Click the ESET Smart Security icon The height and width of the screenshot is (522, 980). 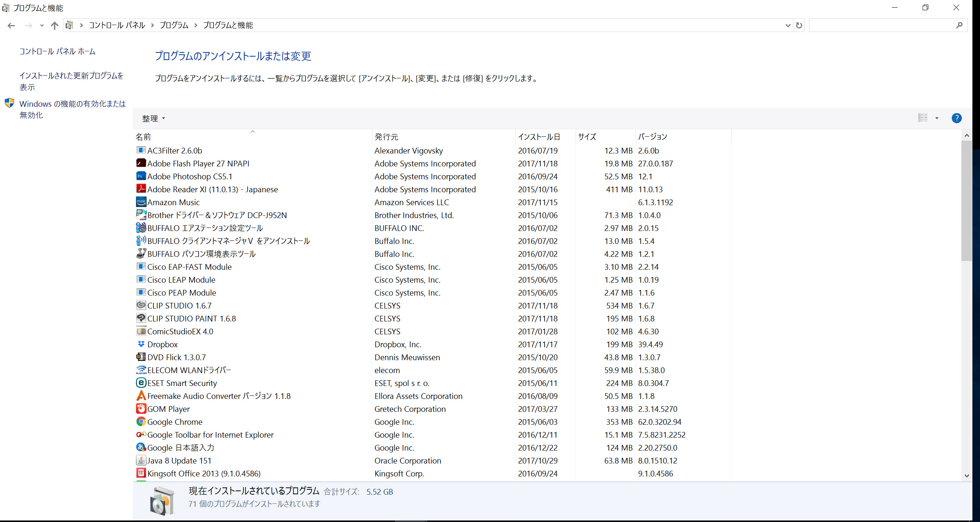(141, 383)
